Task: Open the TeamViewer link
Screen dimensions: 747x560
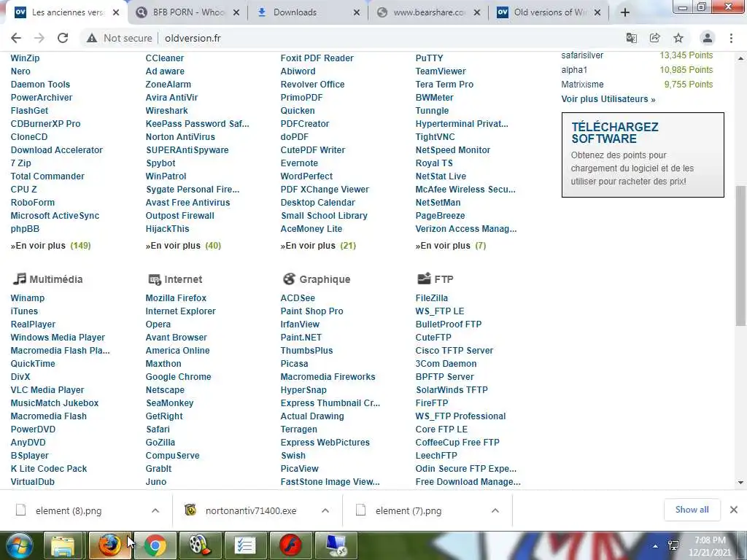Action: click(441, 71)
